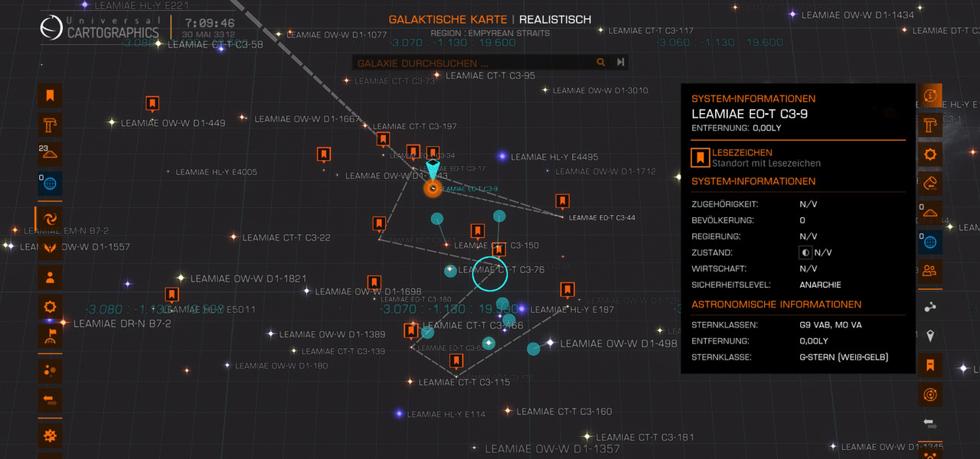The width and height of the screenshot is (980, 459).
Task: Select bookmark near LEAMIAE HL-Y E5011
Action: pyautogui.click(x=171, y=295)
